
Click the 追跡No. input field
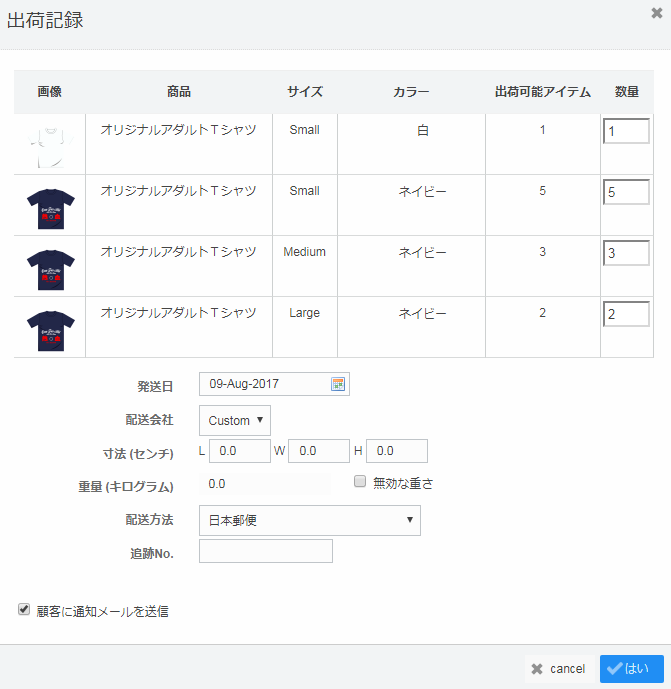click(x=266, y=551)
